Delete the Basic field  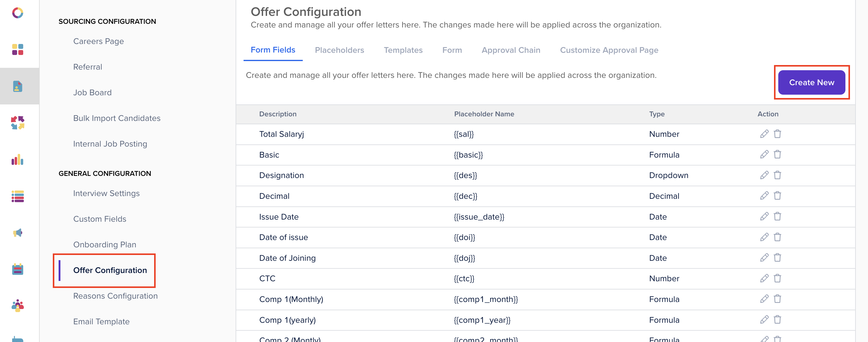777,155
